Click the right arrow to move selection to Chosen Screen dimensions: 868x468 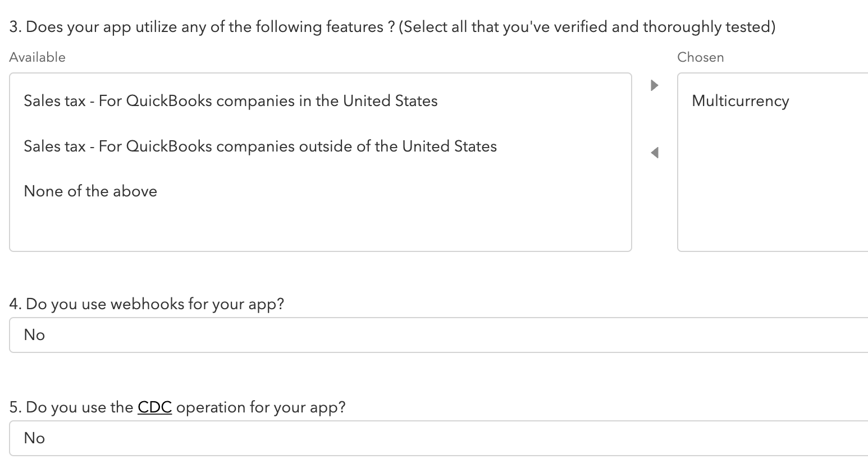654,85
